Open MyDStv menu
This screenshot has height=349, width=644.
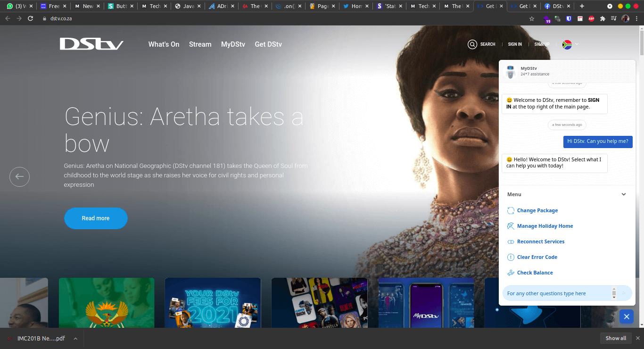tap(233, 44)
